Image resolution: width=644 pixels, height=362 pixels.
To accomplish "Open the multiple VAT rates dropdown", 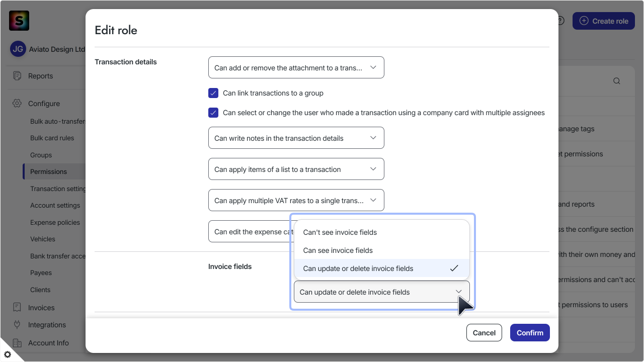I will (296, 200).
